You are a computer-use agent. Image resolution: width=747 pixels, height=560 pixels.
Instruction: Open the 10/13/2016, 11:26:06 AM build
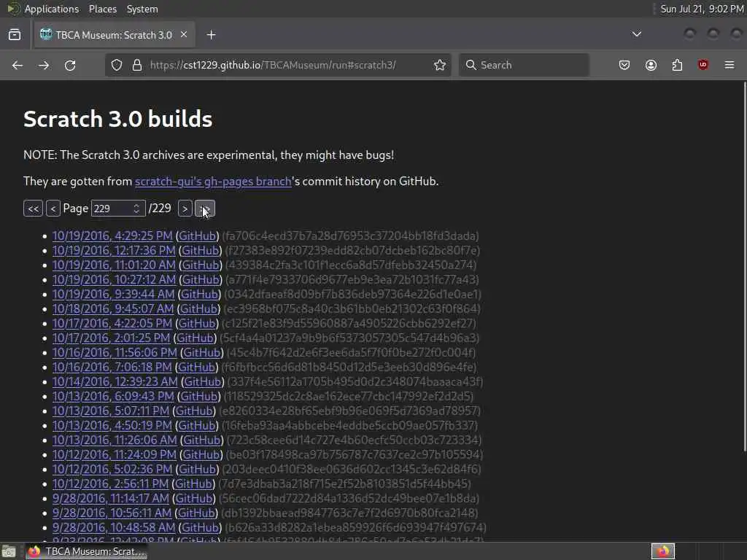(x=115, y=440)
